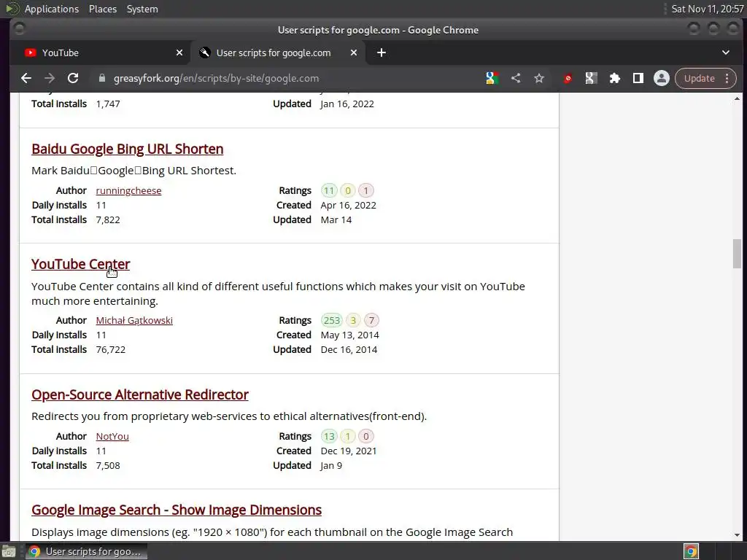The image size is (747, 560).
Task: Select the User scripts for google.com tab
Action: tap(278, 52)
